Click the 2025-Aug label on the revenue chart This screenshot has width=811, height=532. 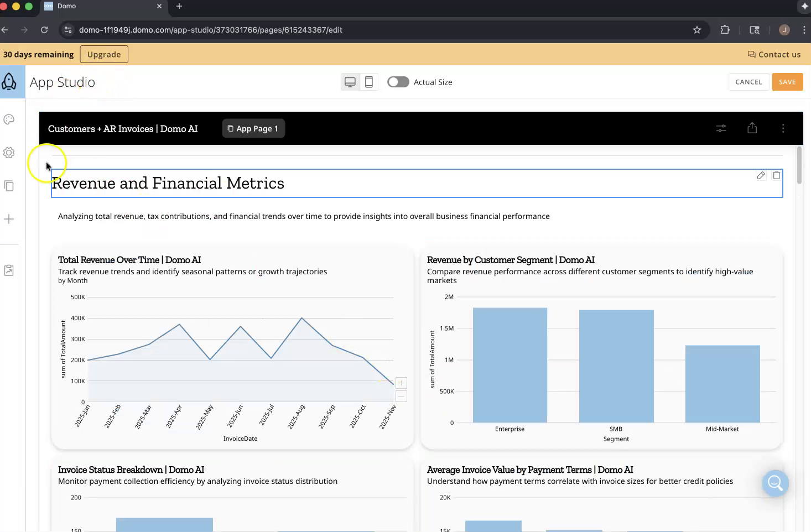point(297,417)
